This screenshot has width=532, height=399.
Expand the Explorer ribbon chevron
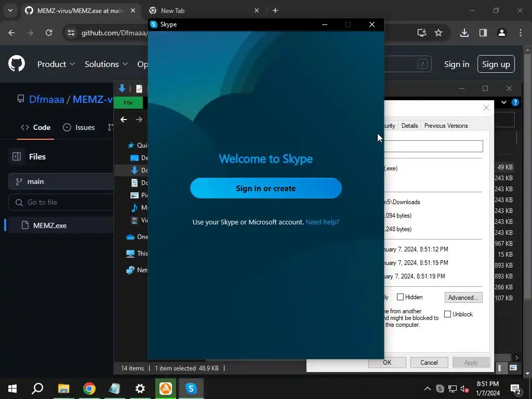pos(504,102)
